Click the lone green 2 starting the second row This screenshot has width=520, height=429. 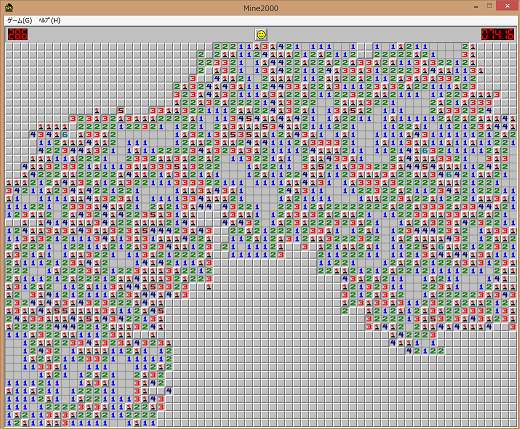[x=201, y=55]
